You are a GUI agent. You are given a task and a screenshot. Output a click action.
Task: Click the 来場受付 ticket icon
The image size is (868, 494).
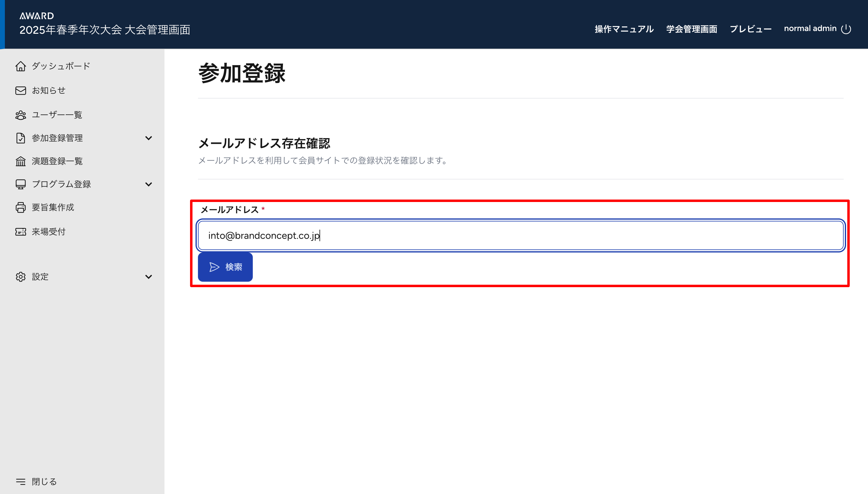pos(21,232)
